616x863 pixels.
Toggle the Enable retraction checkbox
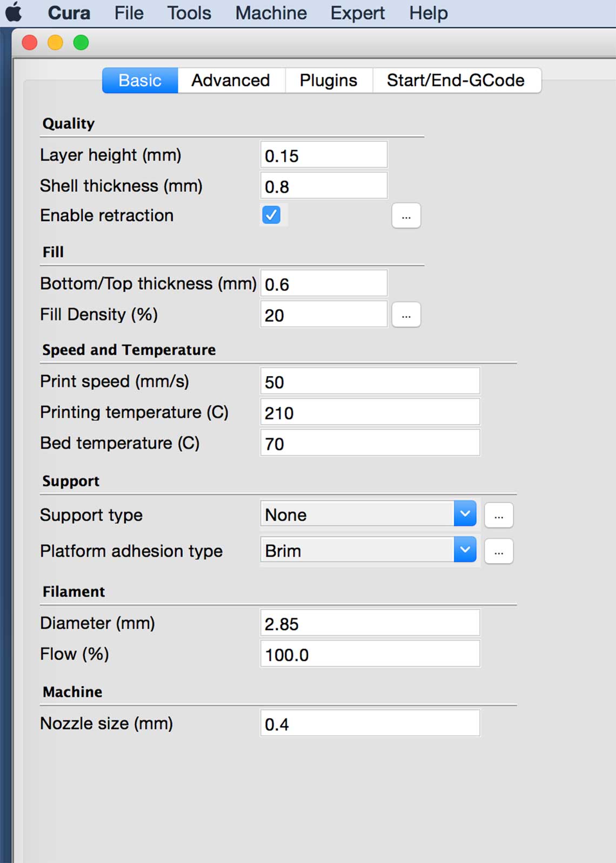(271, 215)
